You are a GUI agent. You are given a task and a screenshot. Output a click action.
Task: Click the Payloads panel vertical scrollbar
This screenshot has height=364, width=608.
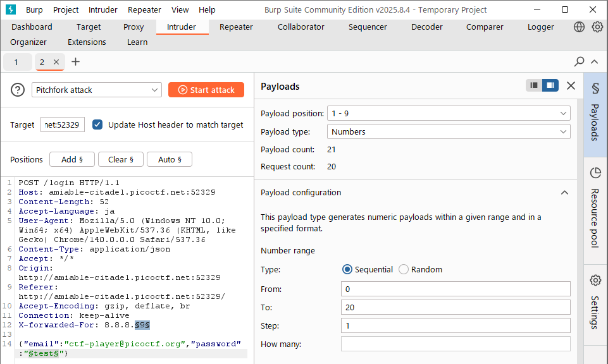[580, 231]
